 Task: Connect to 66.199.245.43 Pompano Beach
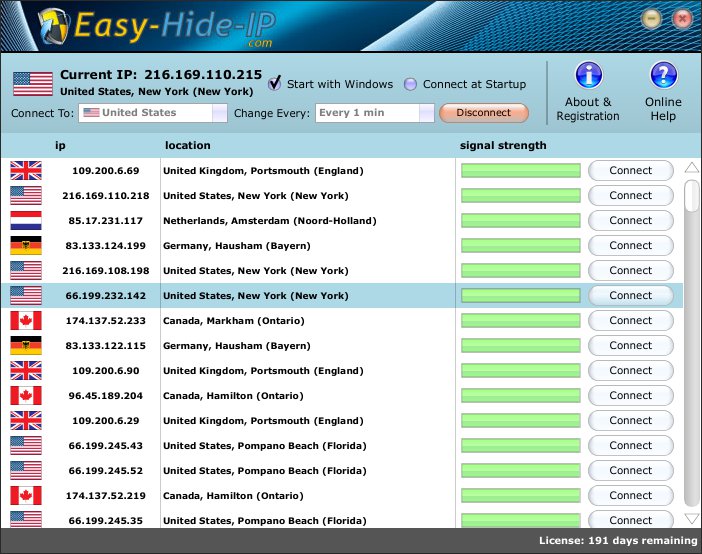630,446
